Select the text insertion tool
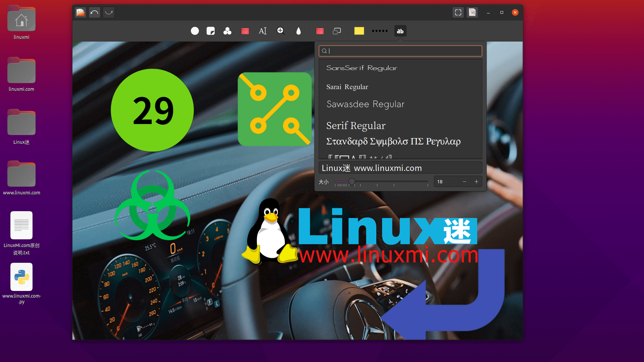644x362 pixels. coord(263,31)
